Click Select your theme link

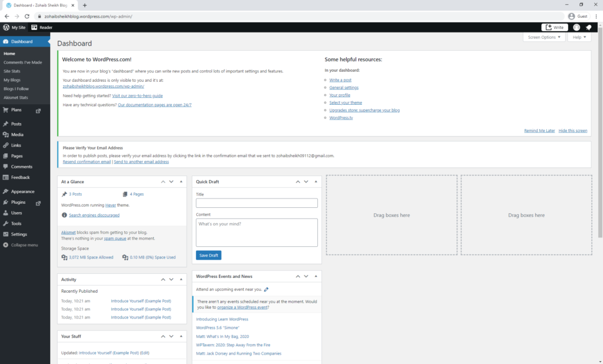tap(345, 102)
